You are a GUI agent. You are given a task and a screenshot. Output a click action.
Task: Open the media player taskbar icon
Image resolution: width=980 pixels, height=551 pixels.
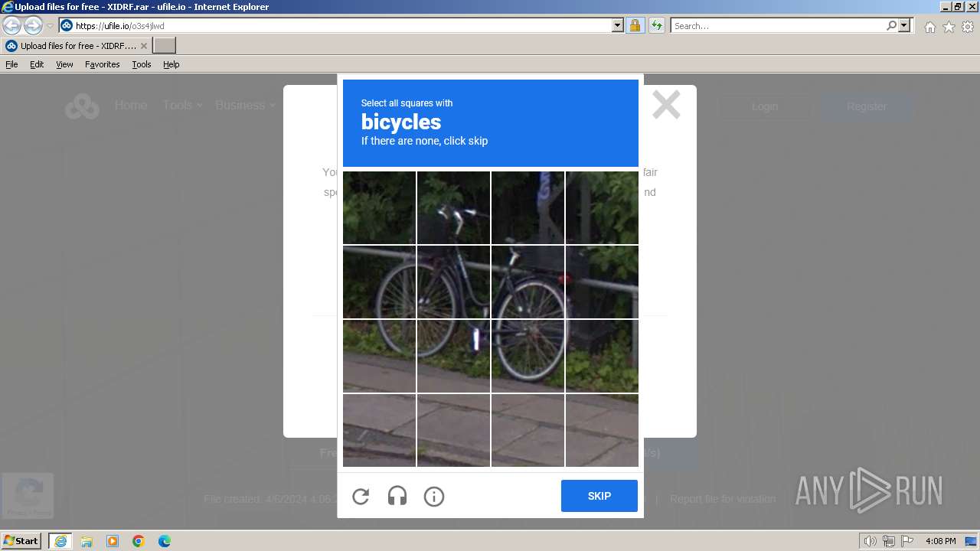[113, 541]
